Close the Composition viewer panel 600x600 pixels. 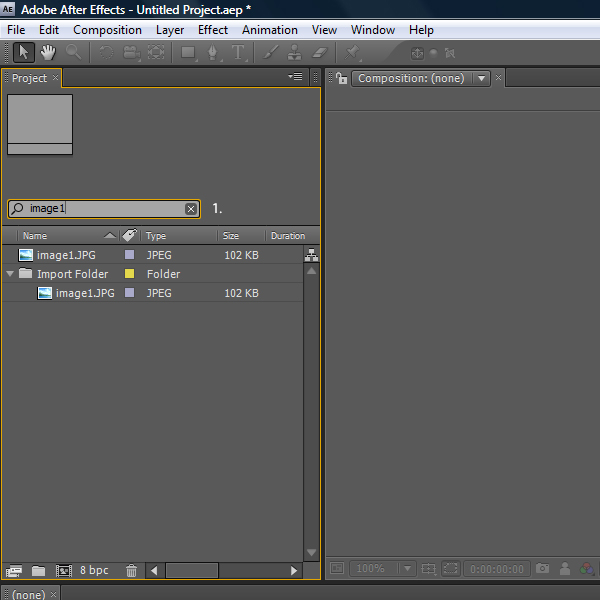point(498,78)
